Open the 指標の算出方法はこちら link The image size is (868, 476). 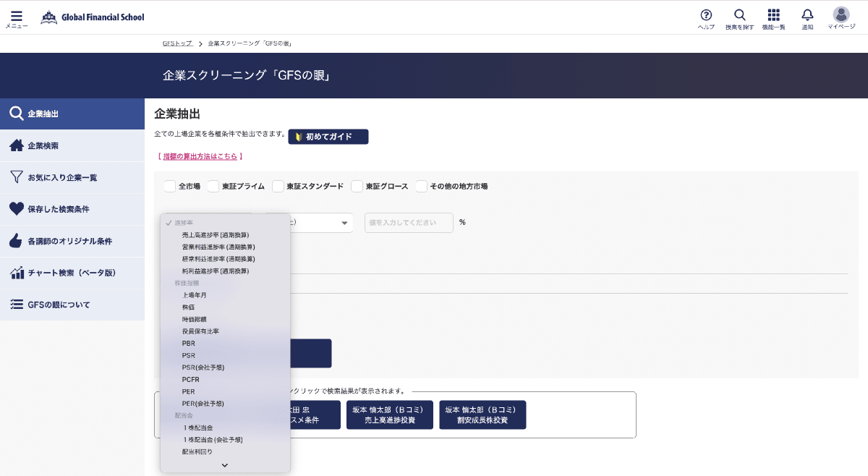coord(200,156)
